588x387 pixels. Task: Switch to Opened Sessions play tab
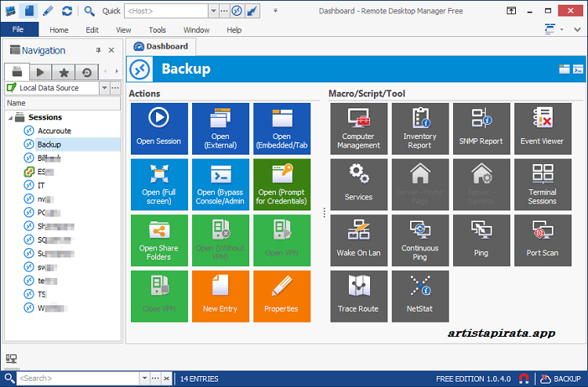pos(41,72)
